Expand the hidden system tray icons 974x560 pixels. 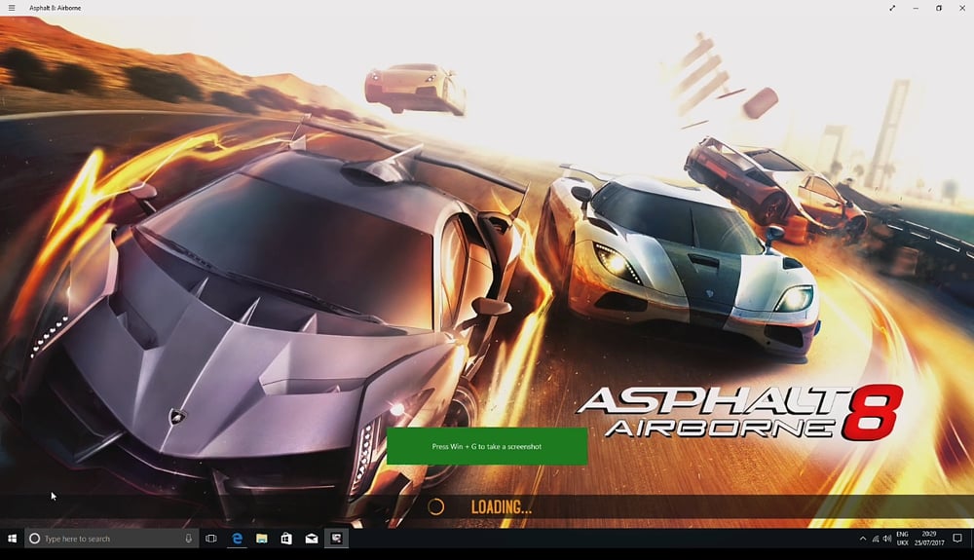click(x=862, y=539)
